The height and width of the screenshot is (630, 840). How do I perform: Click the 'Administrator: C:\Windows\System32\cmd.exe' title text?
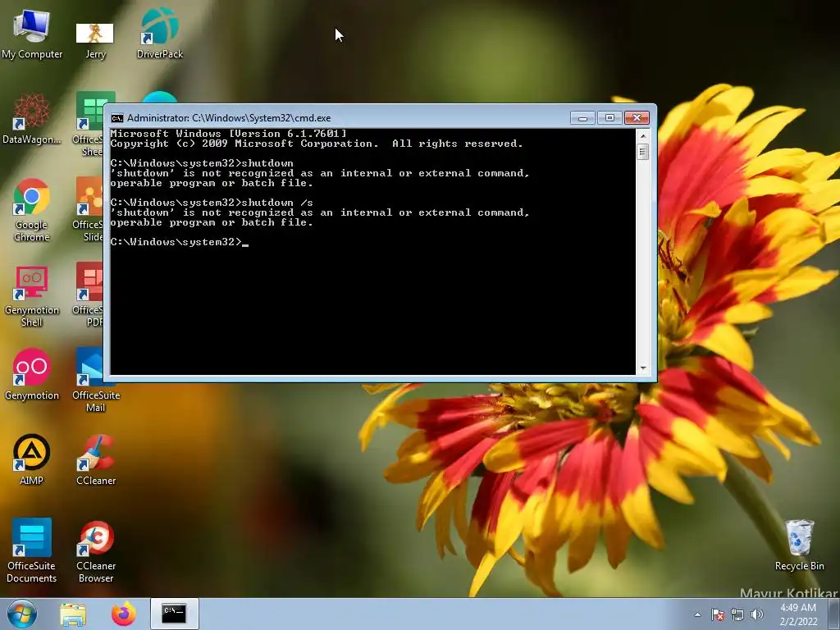tap(229, 118)
